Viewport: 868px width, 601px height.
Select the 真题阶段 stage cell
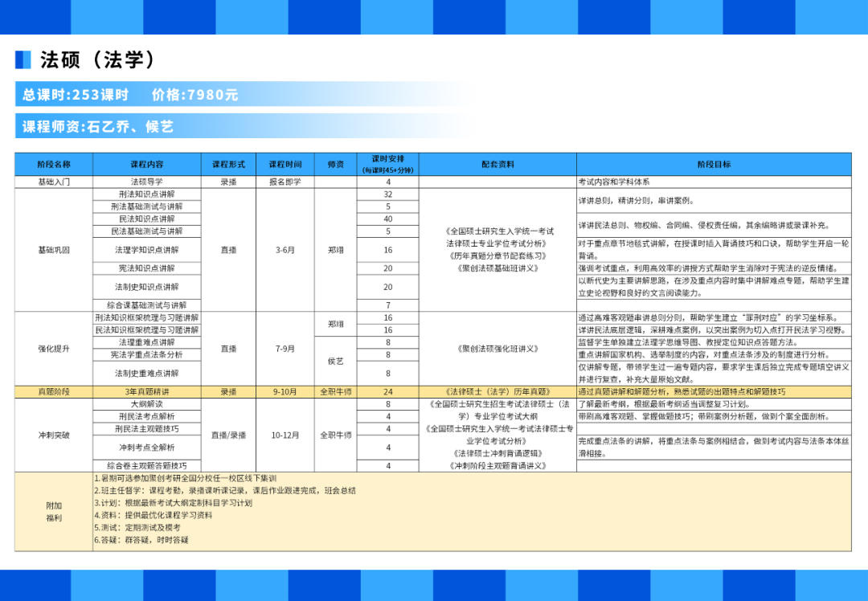[x=54, y=392]
